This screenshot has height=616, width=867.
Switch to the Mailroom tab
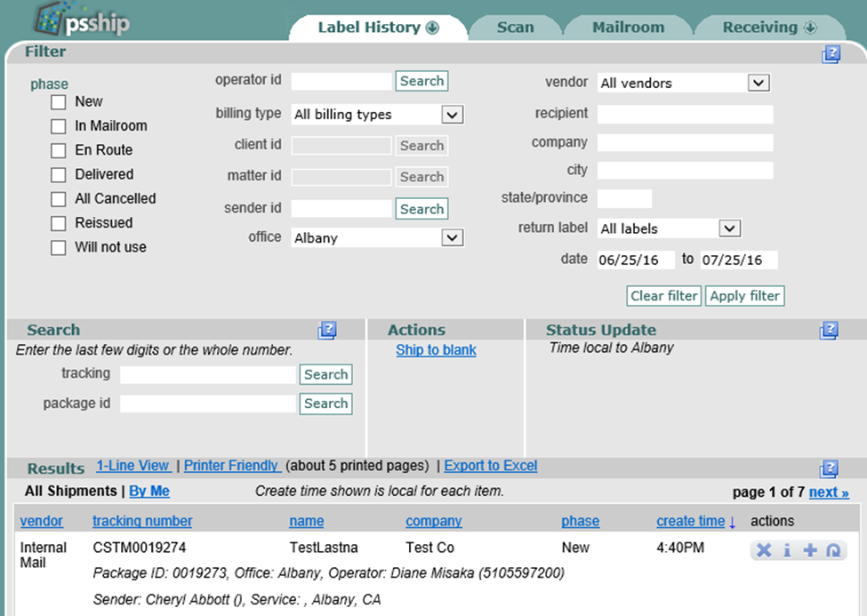[x=628, y=27]
